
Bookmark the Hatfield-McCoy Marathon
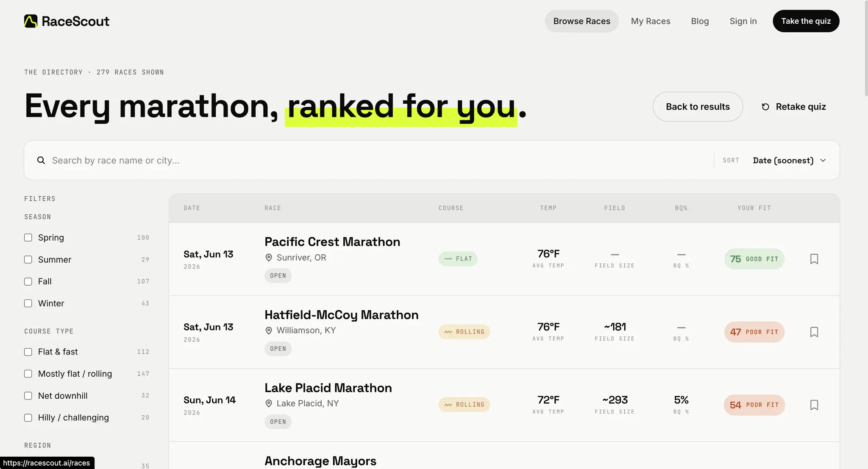coord(814,332)
